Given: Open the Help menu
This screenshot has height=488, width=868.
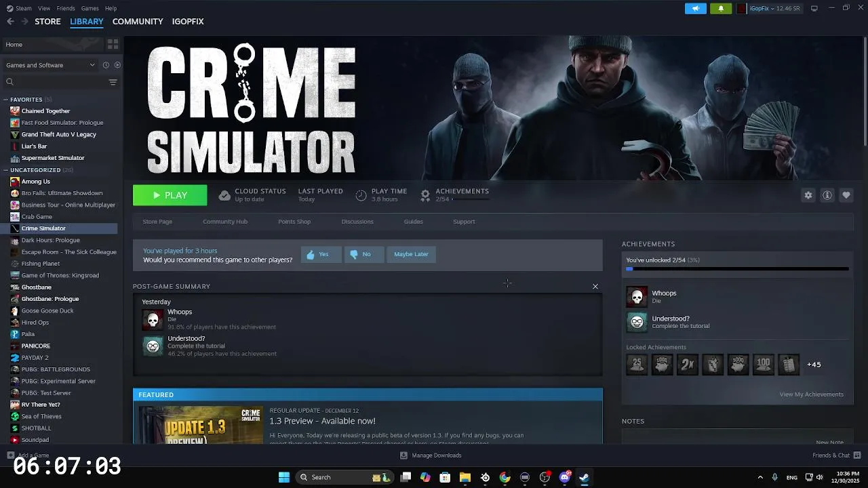Looking at the screenshot, I should (x=111, y=8).
